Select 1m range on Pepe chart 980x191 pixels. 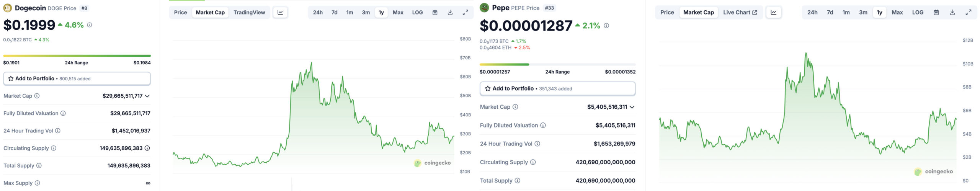[846, 12]
